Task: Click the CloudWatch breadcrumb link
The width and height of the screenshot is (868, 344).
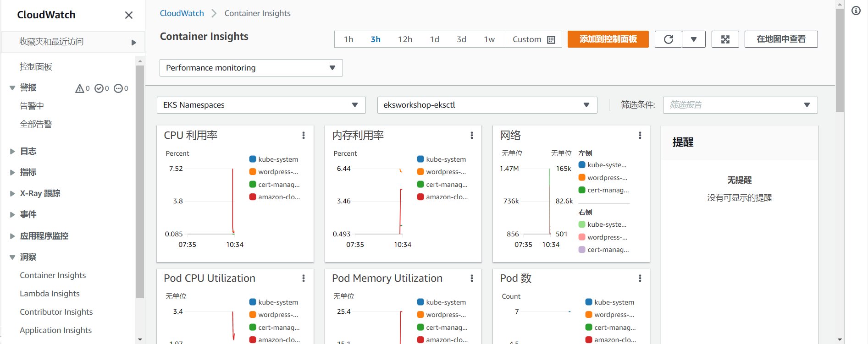Action: (x=182, y=13)
